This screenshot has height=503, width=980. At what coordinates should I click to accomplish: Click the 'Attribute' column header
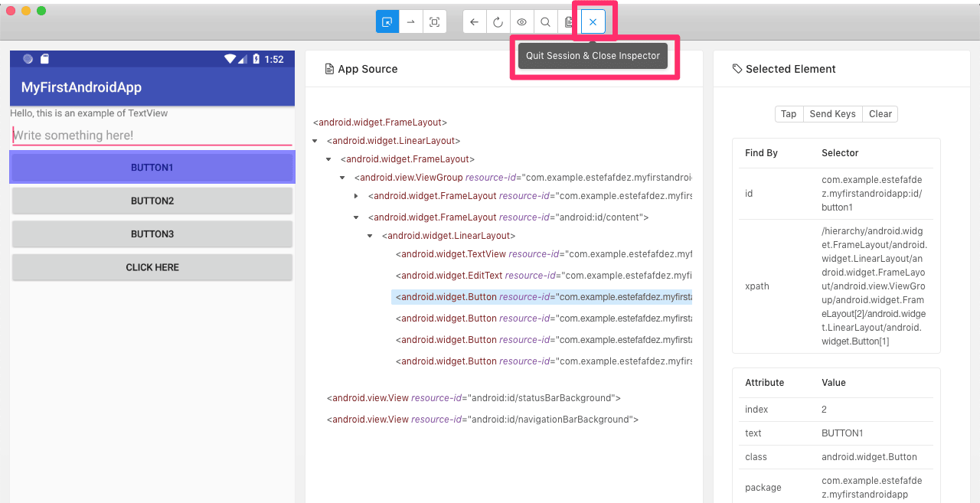click(764, 383)
